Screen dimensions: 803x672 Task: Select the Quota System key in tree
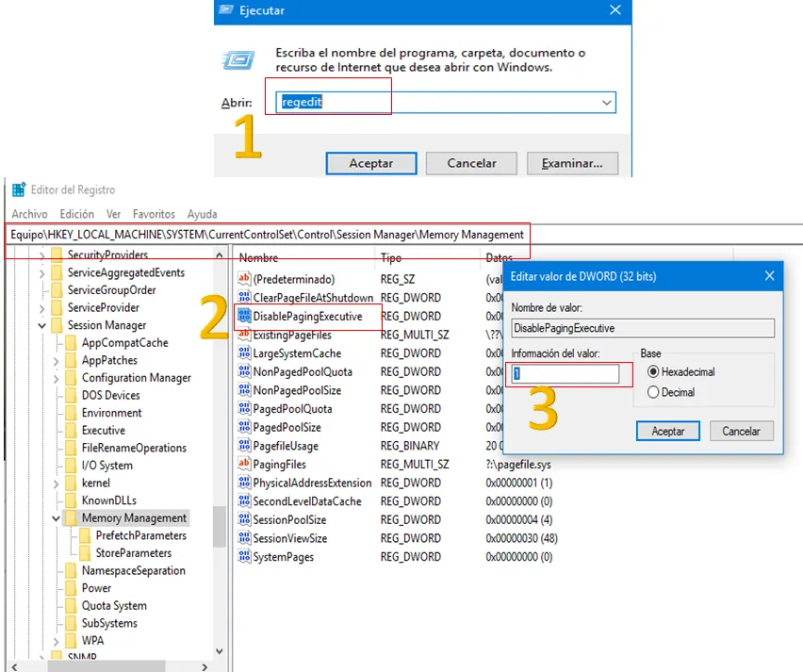[114, 605]
